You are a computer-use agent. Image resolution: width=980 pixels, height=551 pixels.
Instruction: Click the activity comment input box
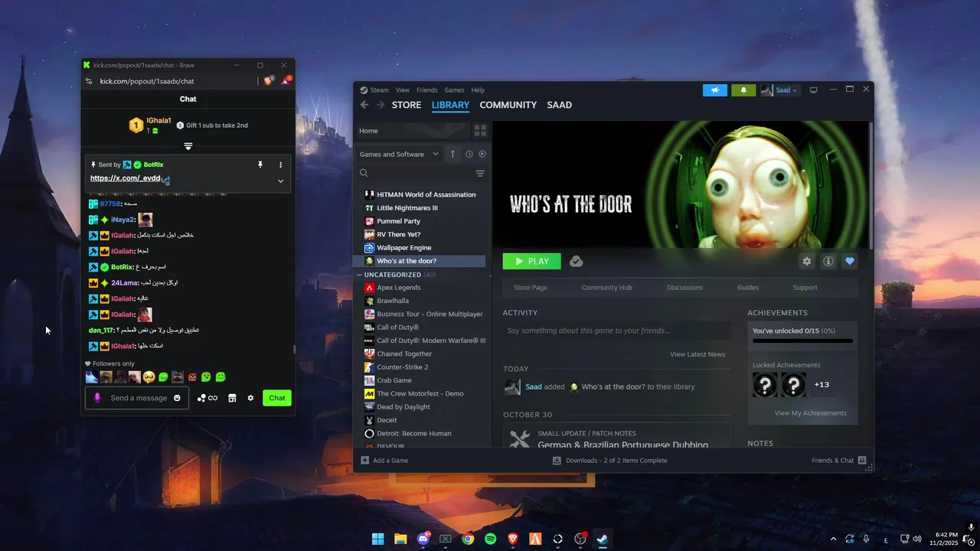coord(616,331)
